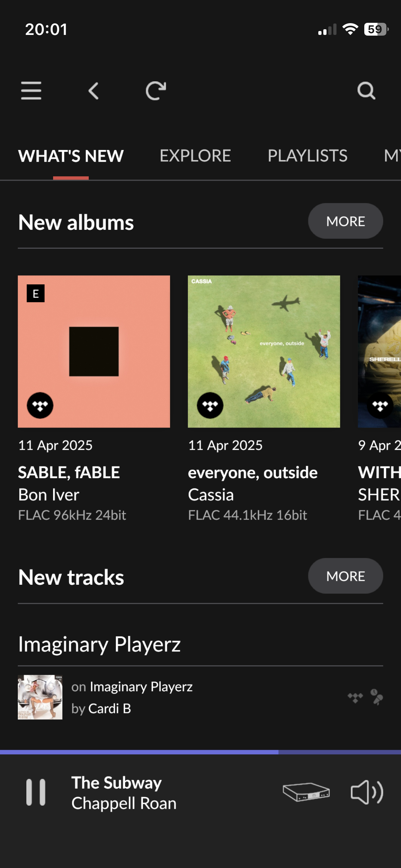Open search with magnifier icon
This screenshot has width=401, height=868.
[x=366, y=91]
